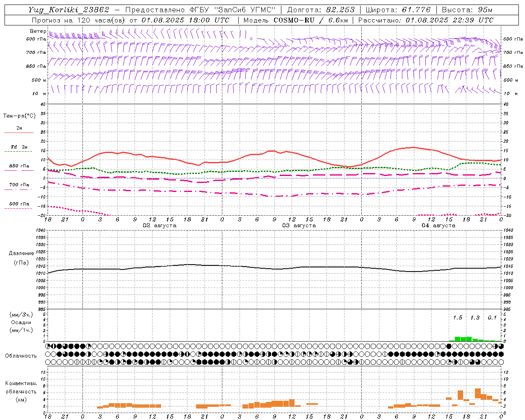Click the 04 августа date label

click(x=438, y=226)
